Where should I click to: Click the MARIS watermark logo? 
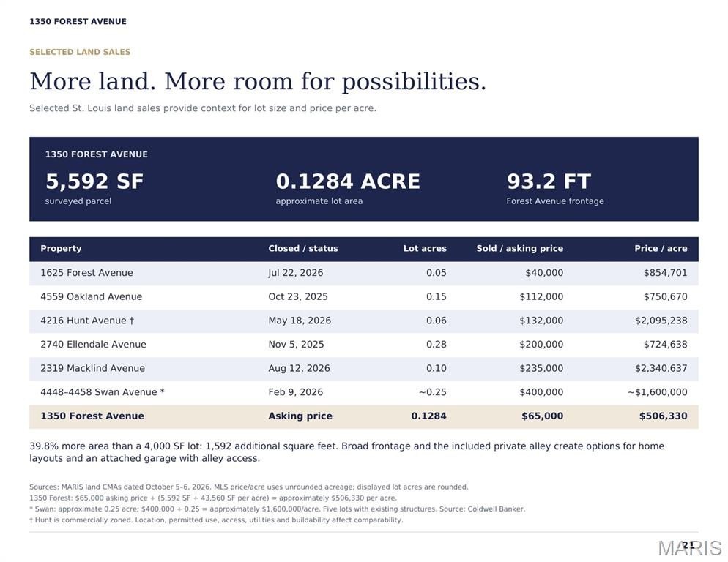click(690, 548)
